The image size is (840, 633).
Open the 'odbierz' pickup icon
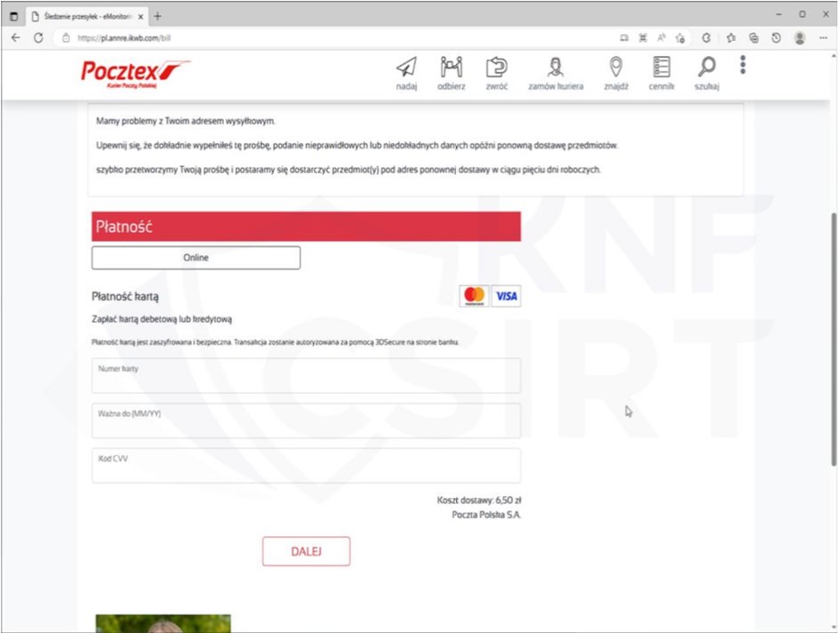pos(452,68)
